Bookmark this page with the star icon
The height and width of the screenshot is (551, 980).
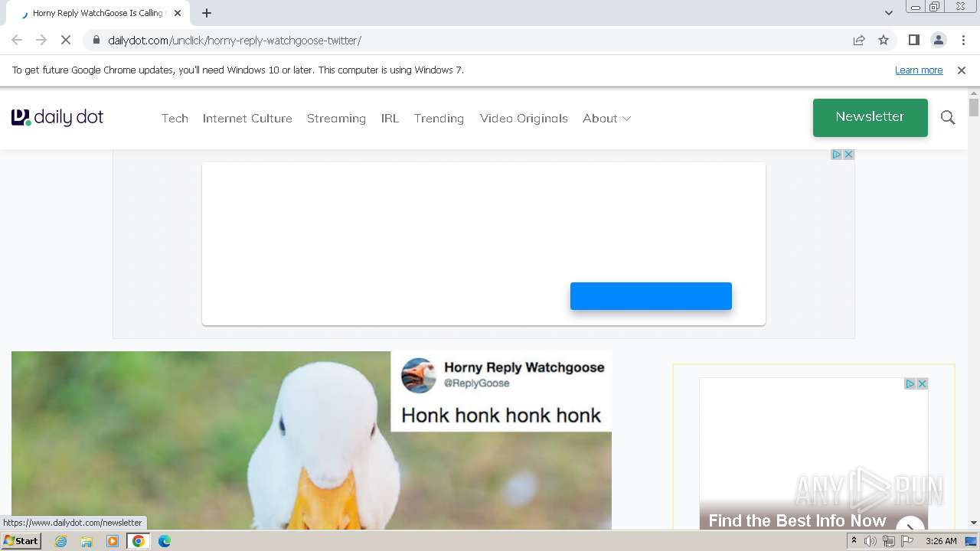tap(884, 40)
